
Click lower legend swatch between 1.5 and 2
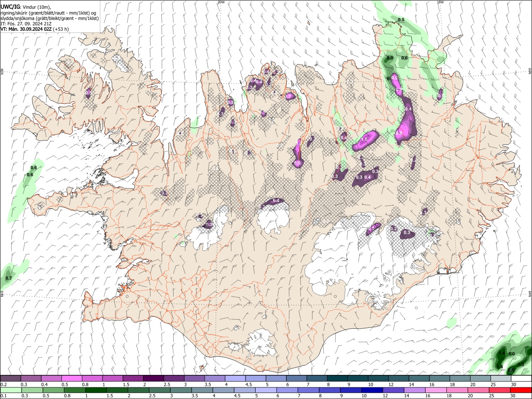[x=117, y=390]
